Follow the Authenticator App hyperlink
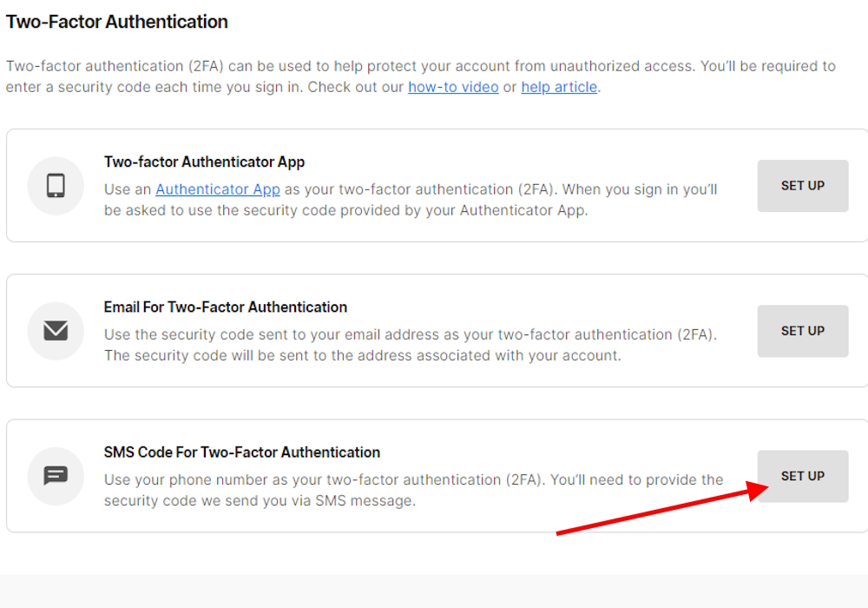Image resolution: width=868 pixels, height=608 pixels. tap(218, 189)
